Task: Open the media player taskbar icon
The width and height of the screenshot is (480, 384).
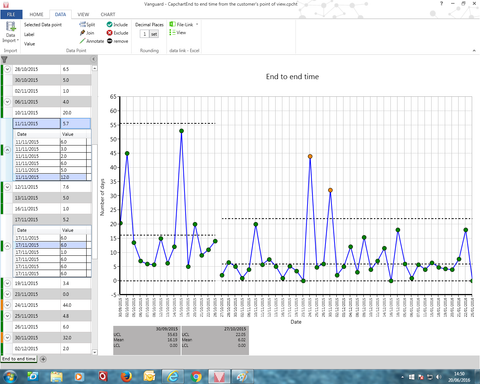Action: tap(79, 377)
